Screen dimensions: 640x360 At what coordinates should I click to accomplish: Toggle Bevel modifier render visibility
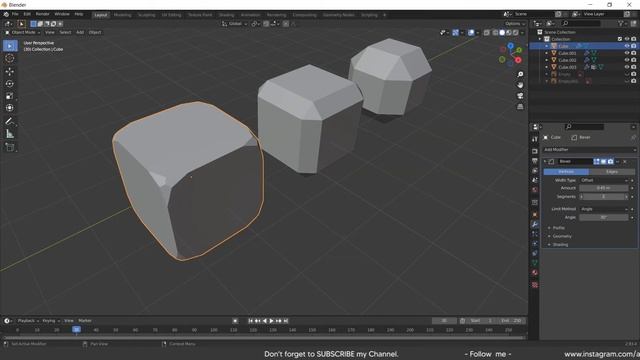(610, 162)
